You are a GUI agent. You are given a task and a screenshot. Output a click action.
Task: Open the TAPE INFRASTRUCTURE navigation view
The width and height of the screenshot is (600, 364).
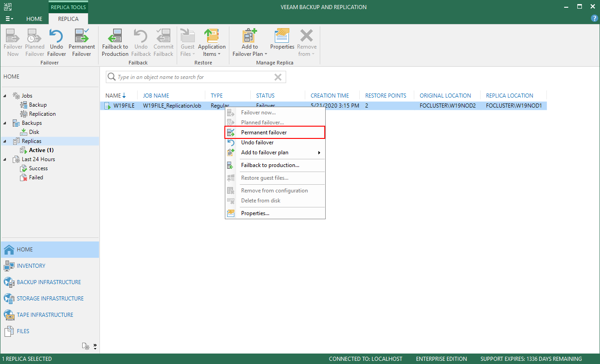(x=50, y=315)
